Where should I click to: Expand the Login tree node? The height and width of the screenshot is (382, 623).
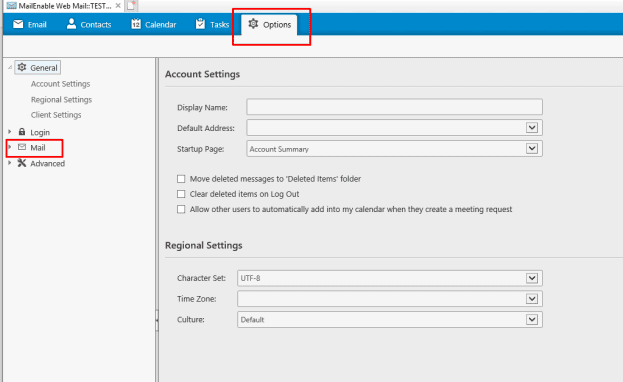[10, 132]
